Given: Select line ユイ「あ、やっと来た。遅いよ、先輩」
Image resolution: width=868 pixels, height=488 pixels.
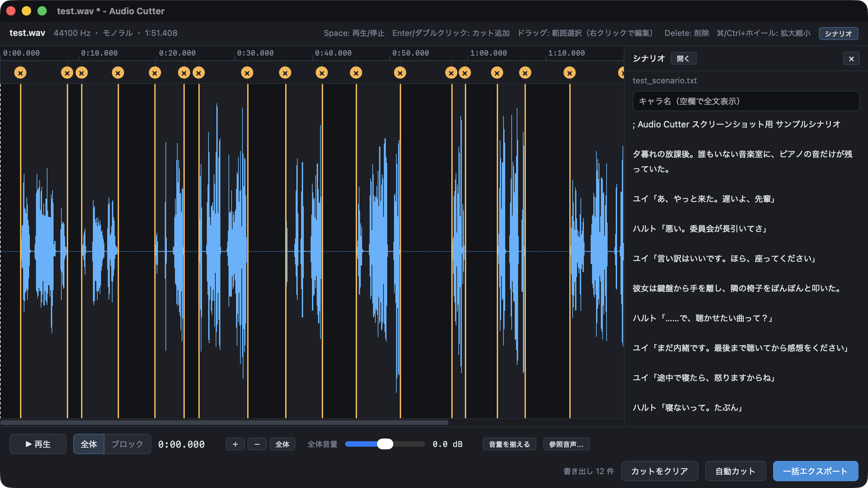Looking at the screenshot, I should point(704,199).
